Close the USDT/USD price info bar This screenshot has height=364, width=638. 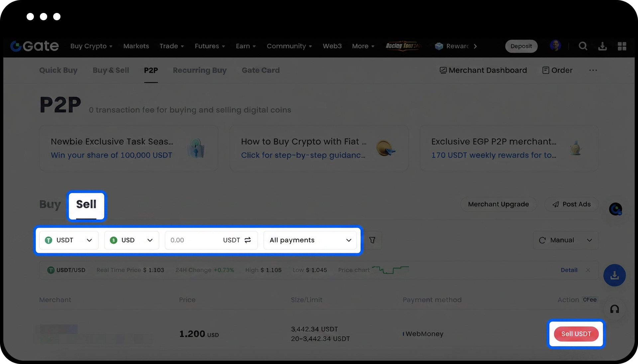tap(588, 270)
